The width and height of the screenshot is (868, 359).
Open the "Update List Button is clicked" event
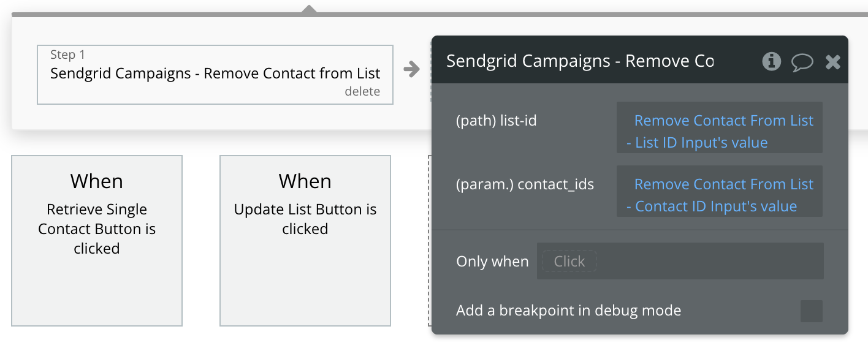click(x=305, y=240)
